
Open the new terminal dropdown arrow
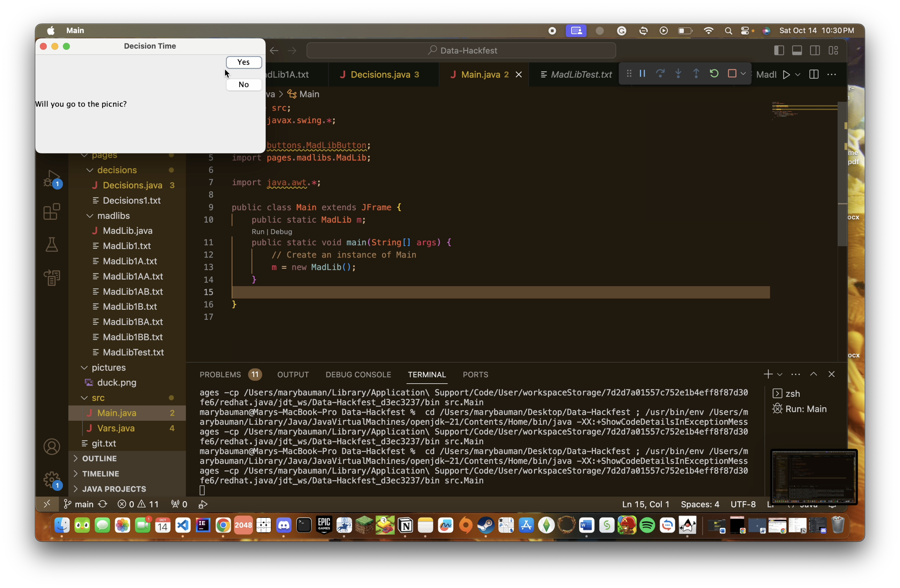(779, 374)
